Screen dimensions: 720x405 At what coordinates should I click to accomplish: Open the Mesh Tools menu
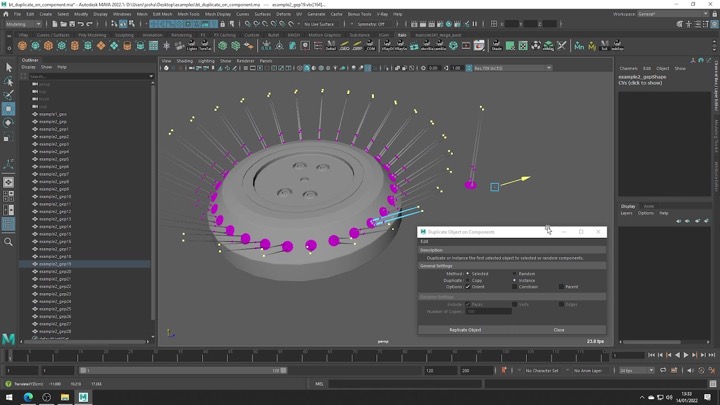pos(188,14)
